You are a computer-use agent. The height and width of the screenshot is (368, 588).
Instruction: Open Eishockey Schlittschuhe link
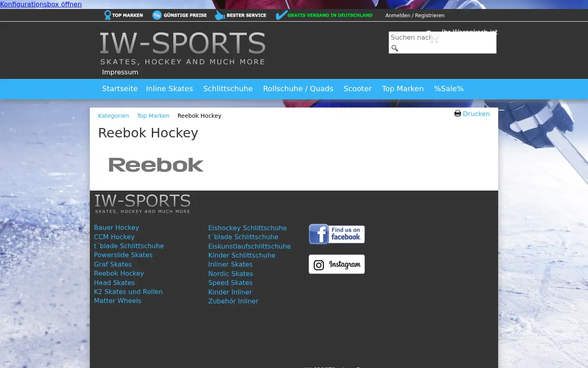[247, 228]
